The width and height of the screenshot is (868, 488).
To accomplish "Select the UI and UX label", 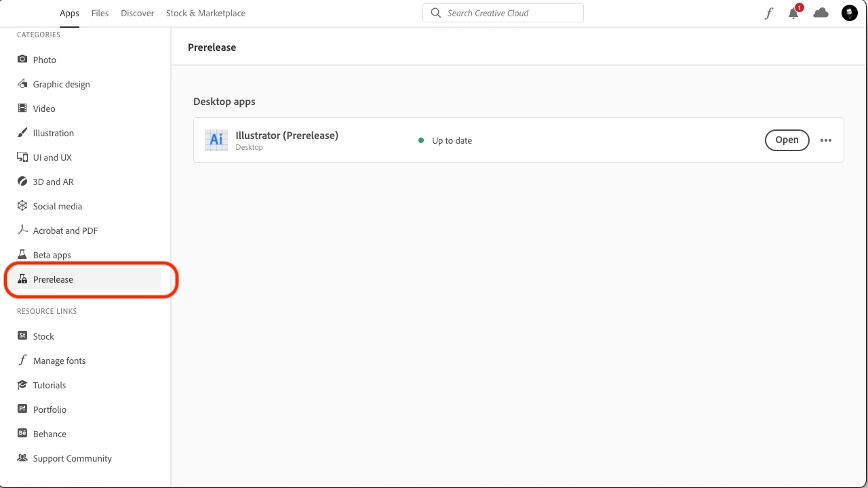I will (52, 157).
